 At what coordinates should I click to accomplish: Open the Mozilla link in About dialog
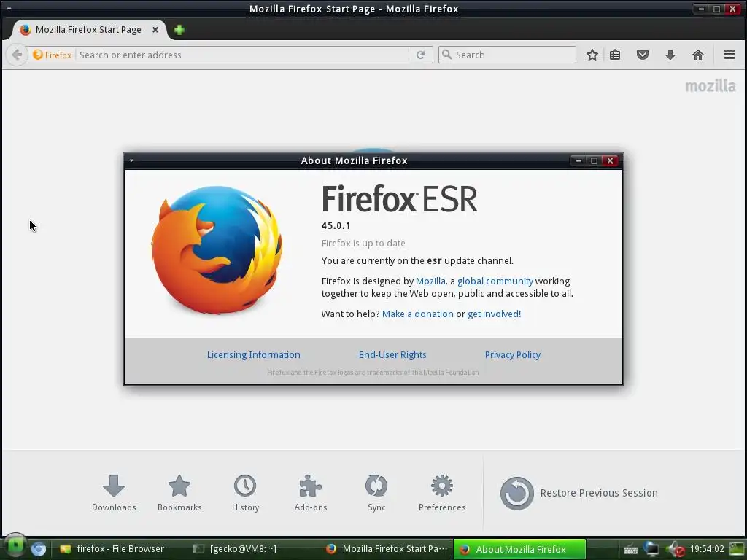coord(430,281)
